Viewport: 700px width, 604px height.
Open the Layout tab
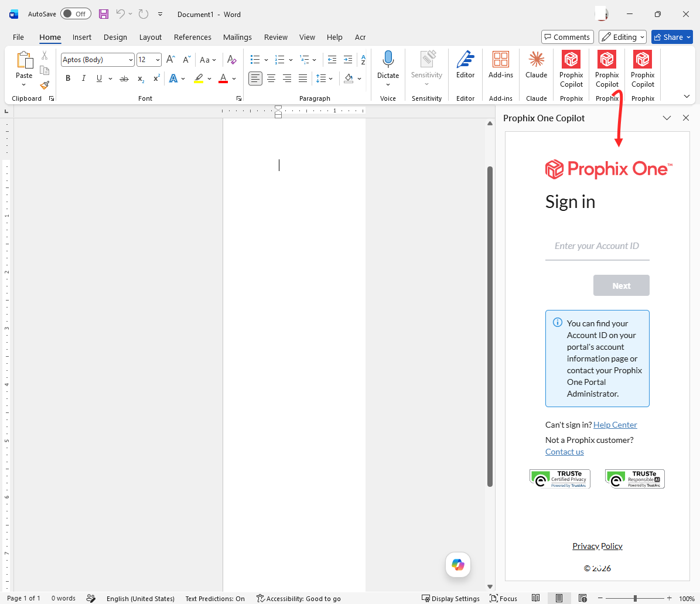tap(151, 37)
